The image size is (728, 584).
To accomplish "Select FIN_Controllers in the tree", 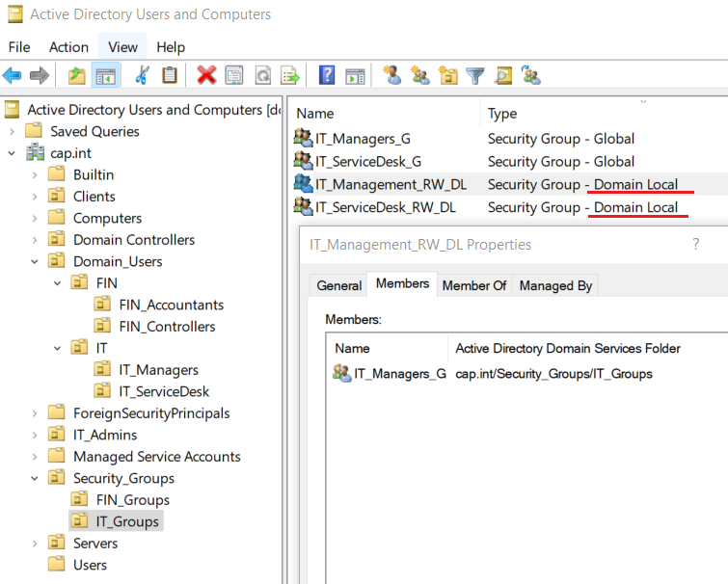I will pos(167,327).
